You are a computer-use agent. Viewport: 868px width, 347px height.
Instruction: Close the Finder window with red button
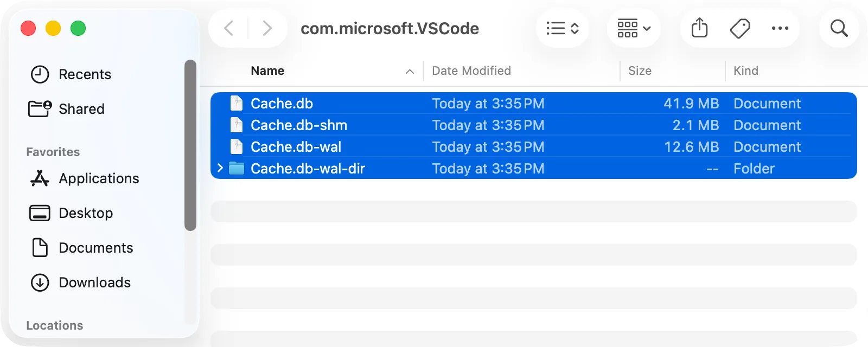28,28
